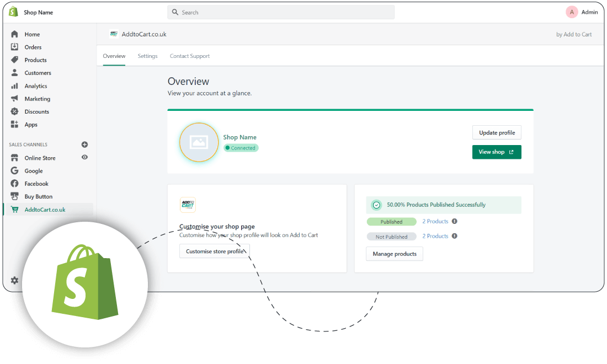The image size is (607, 364).
Task: Click Shop Name in the top bar
Action: (38, 12)
